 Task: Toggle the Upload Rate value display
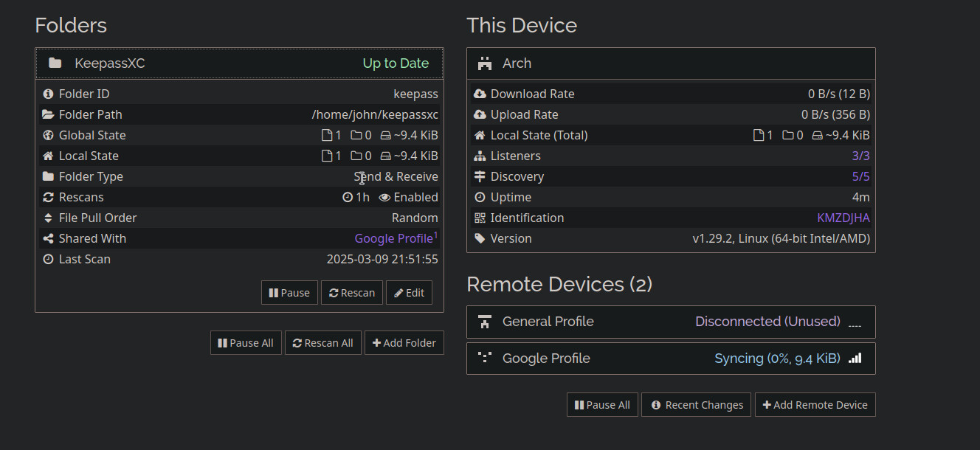click(835, 115)
